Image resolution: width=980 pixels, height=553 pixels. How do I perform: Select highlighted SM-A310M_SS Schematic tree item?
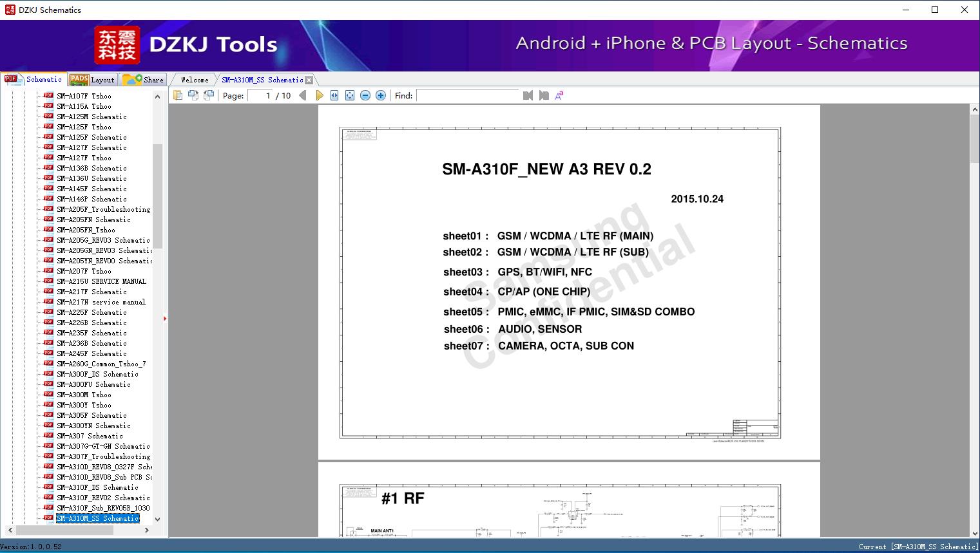97,518
